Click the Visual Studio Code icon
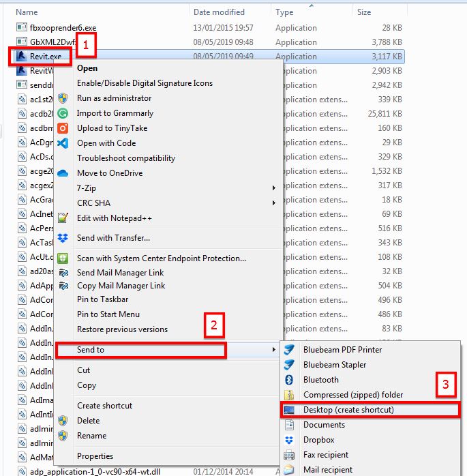 pyautogui.click(x=63, y=143)
